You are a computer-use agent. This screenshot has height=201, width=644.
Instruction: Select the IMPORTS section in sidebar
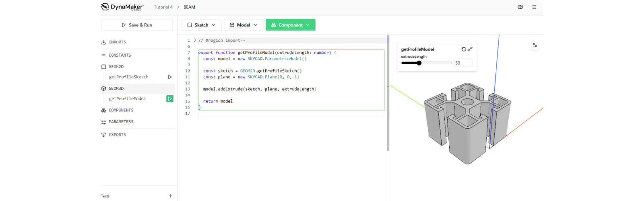tap(117, 42)
